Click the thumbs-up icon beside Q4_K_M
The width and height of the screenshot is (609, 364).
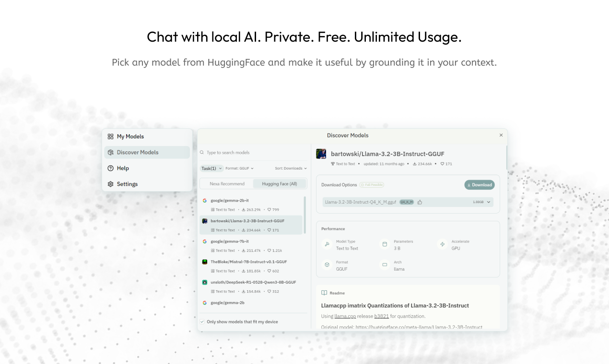tap(420, 202)
